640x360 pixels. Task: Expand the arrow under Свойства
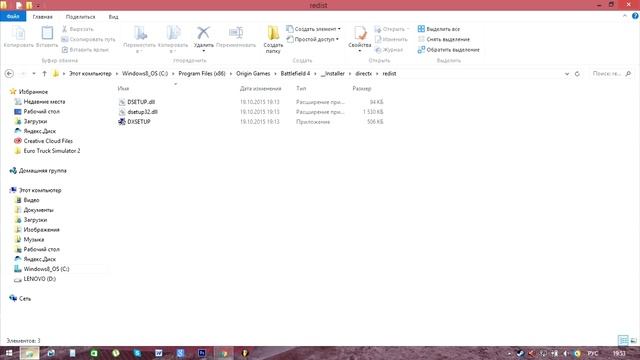(360, 51)
